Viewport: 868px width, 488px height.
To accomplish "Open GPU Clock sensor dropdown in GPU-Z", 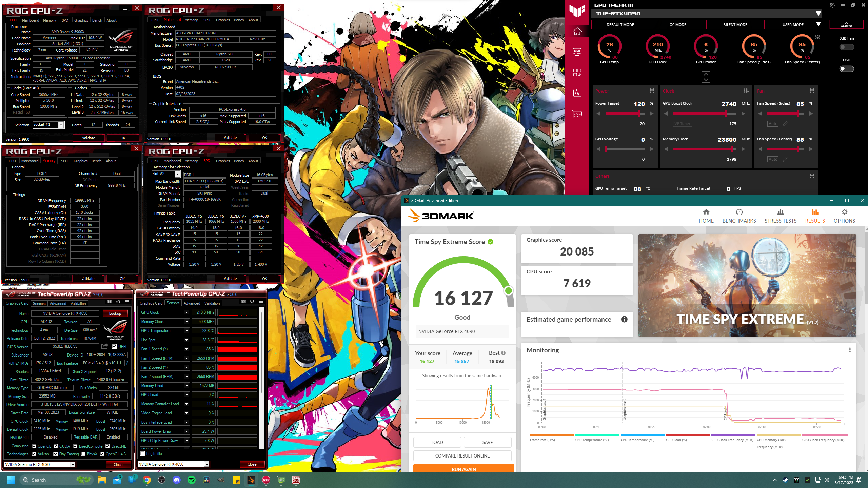I will point(186,312).
